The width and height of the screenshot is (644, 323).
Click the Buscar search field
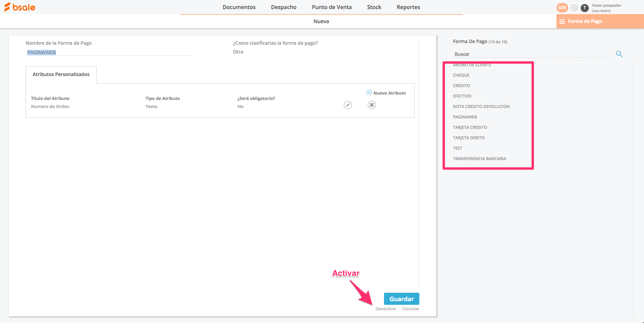click(529, 54)
